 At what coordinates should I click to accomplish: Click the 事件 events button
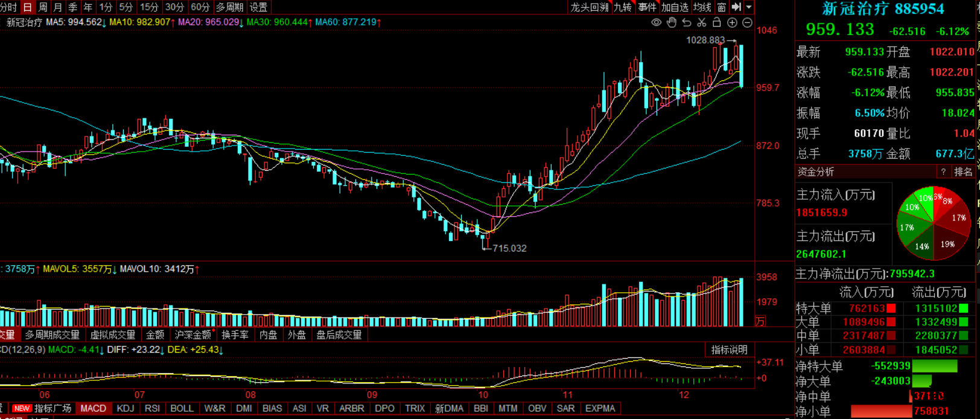coord(647,7)
